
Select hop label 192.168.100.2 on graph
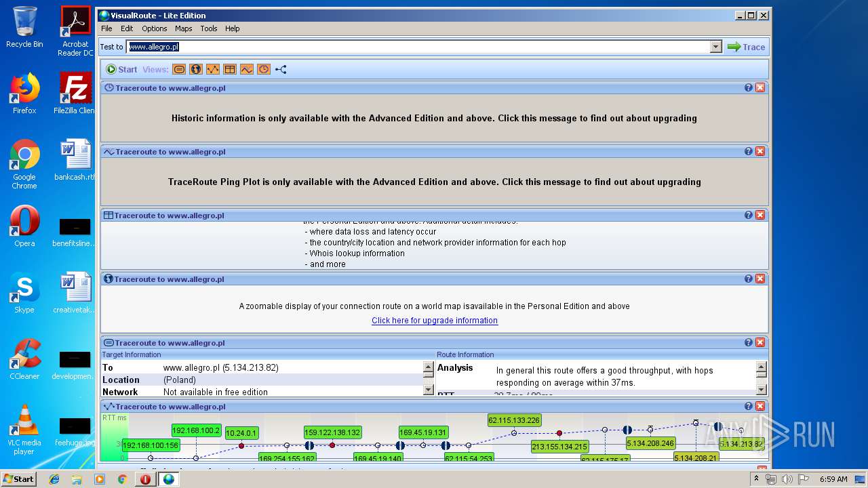[197, 430]
